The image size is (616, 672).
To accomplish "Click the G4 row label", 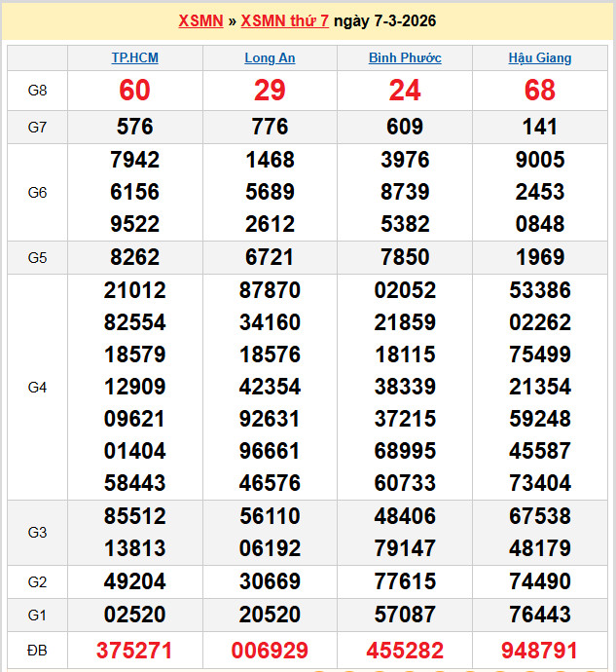I will [37, 387].
